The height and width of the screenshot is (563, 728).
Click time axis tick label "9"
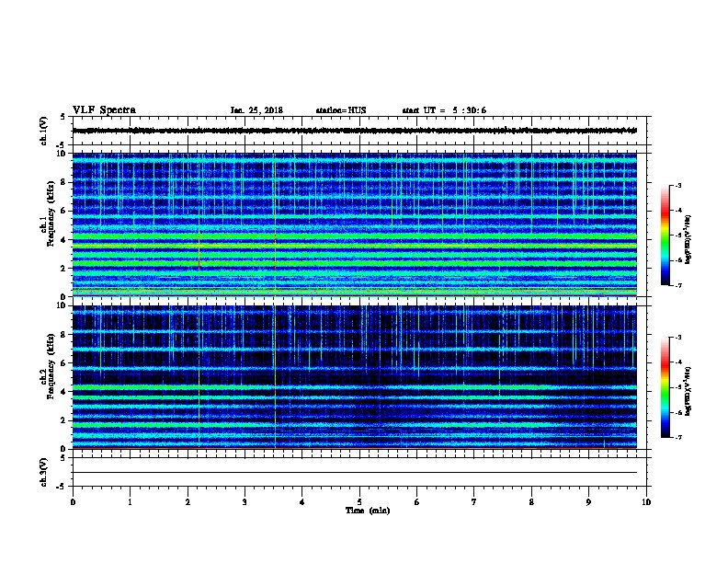tap(588, 502)
